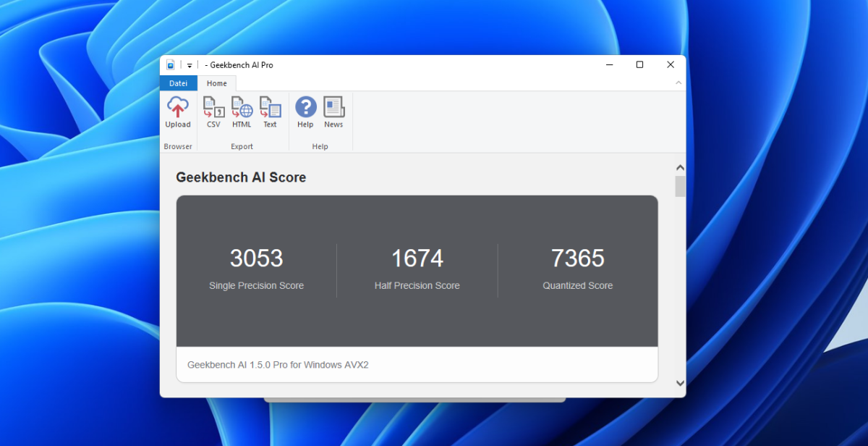
Task: Select the Quantized Score value 7365
Action: pos(577,258)
